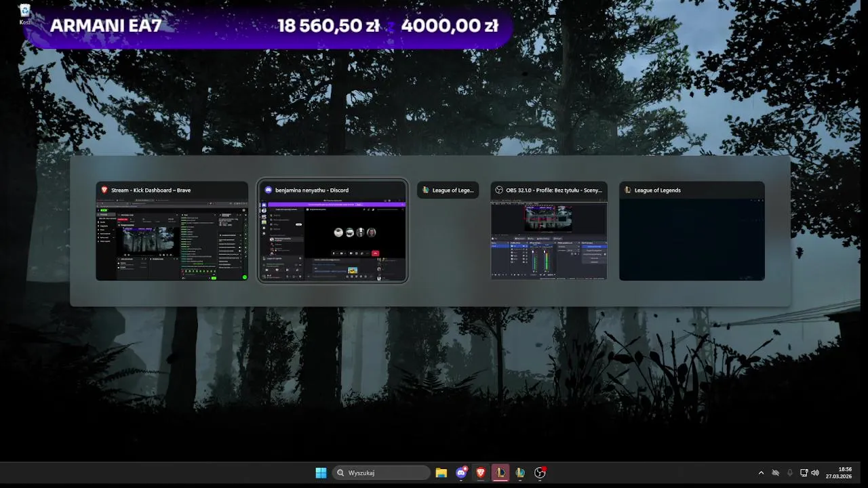Switch to the OBS 32.1.0 window preview
The height and width of the screenshot is (488, 868).
pos(549,231)
